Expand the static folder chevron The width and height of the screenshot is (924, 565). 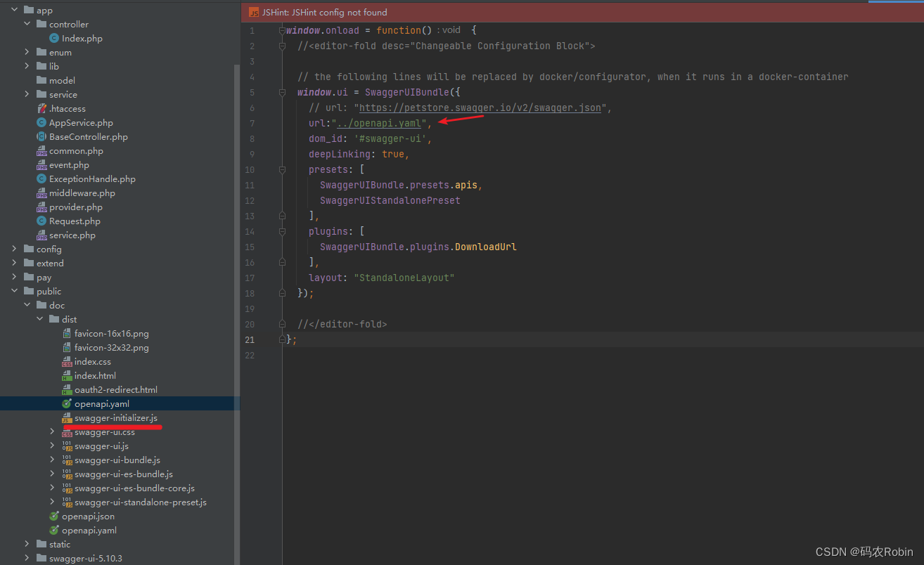point(27,544)
